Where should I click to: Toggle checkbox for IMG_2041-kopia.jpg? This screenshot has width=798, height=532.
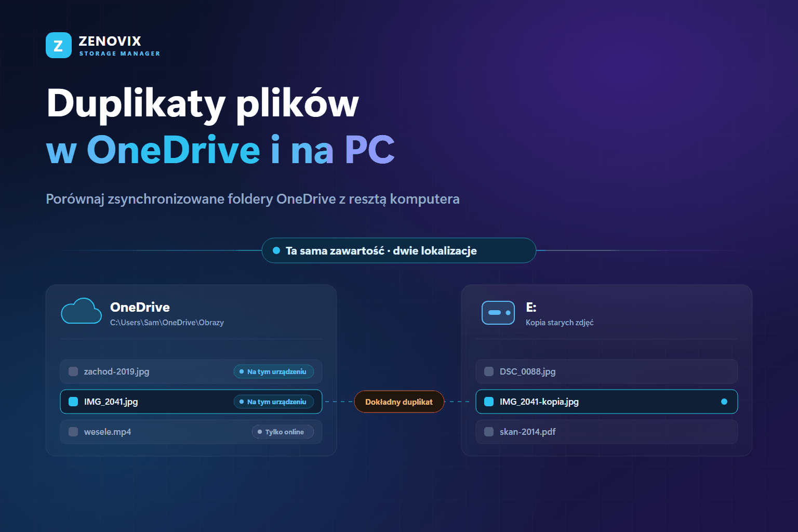[x=489, y=402]
